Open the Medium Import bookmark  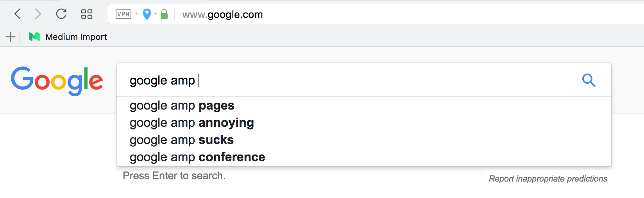pos(76,37)
